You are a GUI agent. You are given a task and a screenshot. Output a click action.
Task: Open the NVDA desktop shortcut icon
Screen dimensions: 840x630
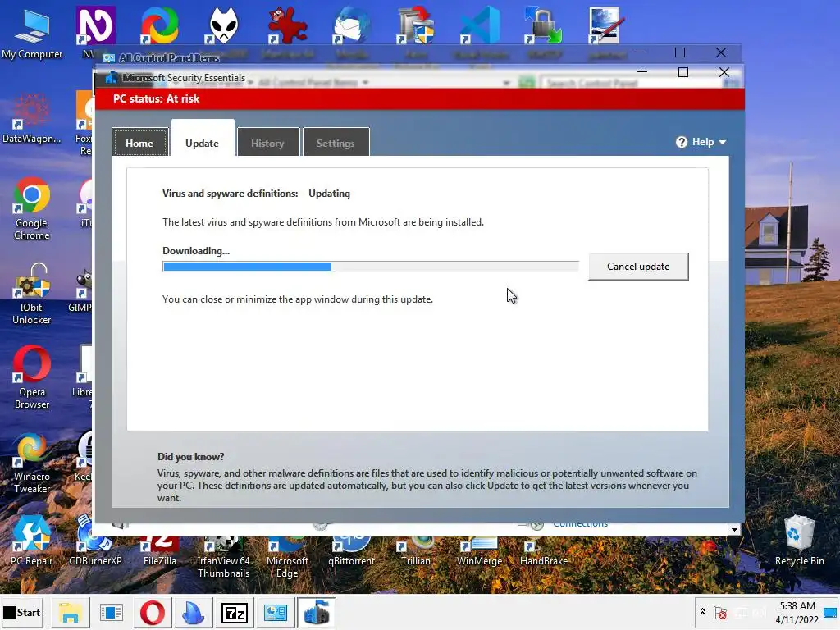pyautogui.click(x=95, y=25)
